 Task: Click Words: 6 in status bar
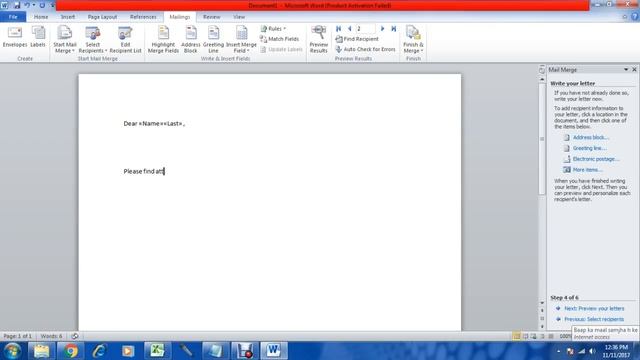click(x=51, y=336)
